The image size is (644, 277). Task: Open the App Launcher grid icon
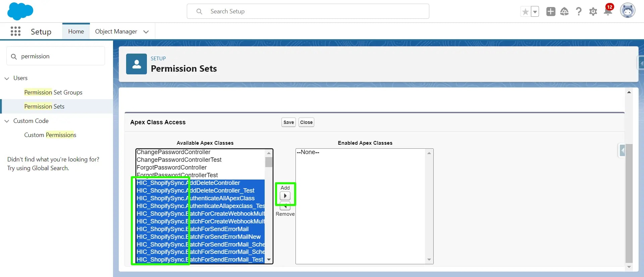point(15,31)
